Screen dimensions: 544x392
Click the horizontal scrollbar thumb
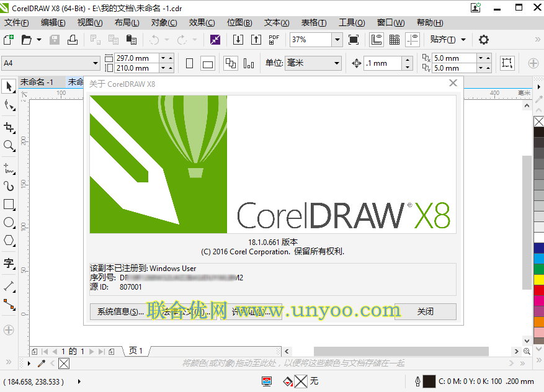point(401,352)
